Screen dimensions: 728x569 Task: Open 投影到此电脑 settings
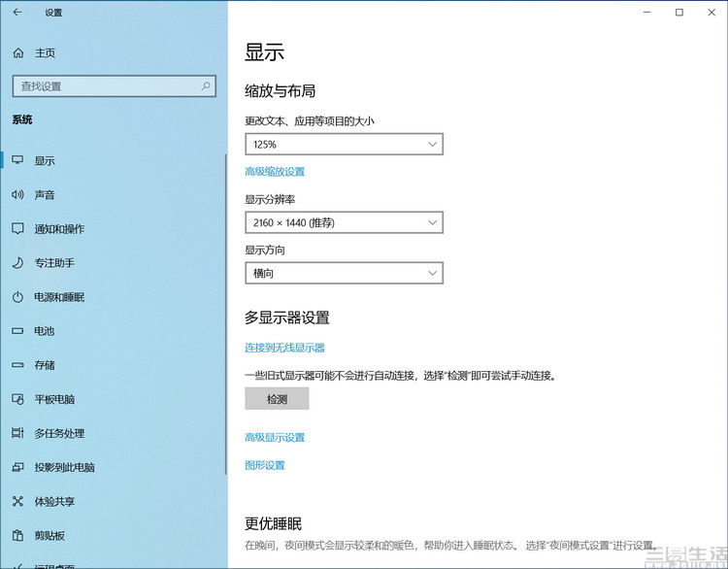64,467
